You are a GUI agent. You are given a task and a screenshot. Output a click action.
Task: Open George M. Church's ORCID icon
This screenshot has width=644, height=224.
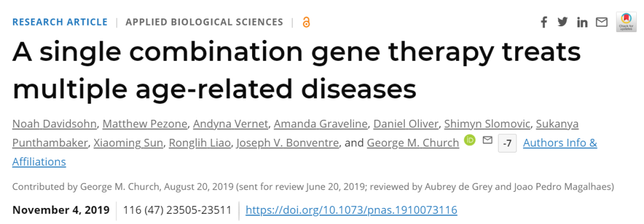[470, 141]
